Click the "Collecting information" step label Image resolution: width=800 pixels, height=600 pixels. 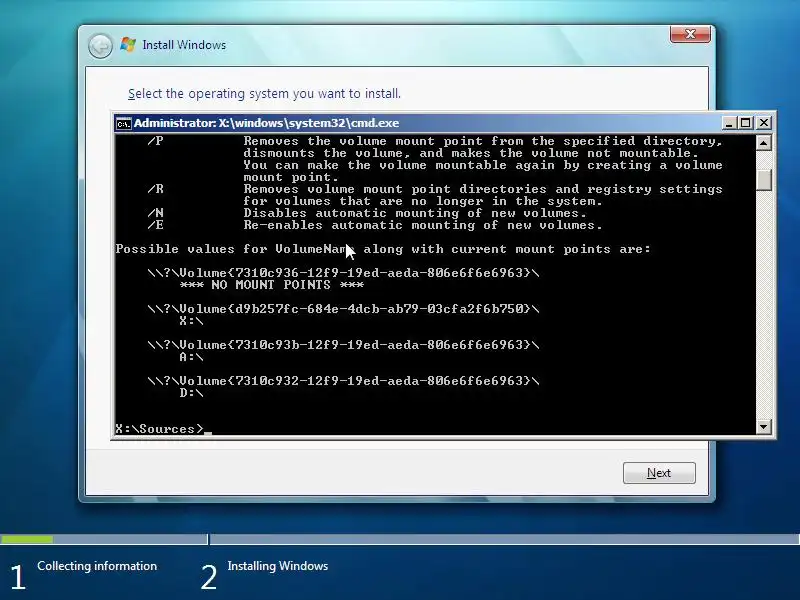click(97, 566)
